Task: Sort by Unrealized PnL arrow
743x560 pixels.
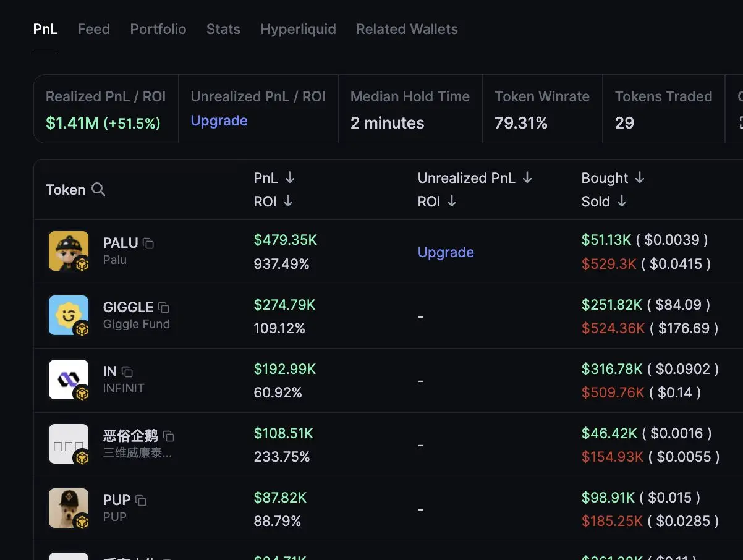Action: coord(527,178)
